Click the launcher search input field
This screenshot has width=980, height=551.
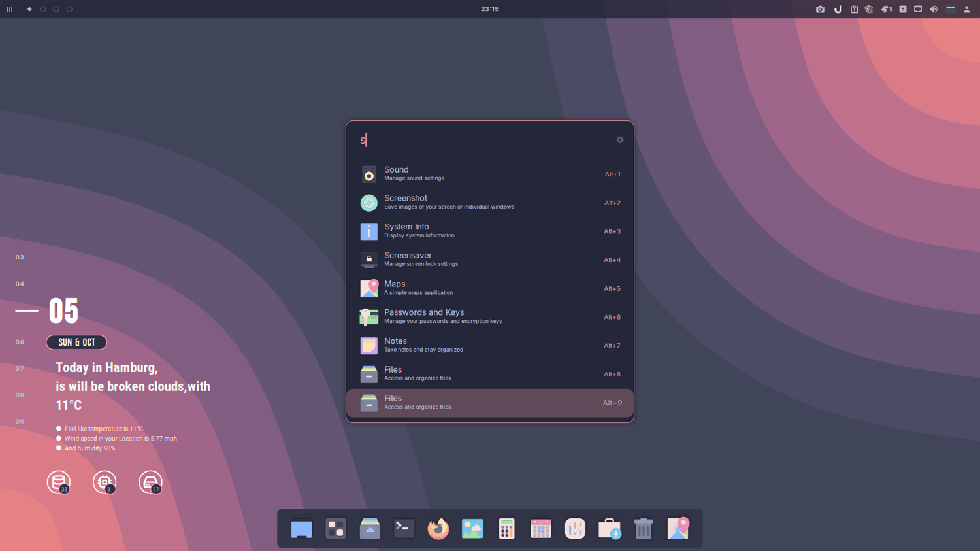click(483, 140)
